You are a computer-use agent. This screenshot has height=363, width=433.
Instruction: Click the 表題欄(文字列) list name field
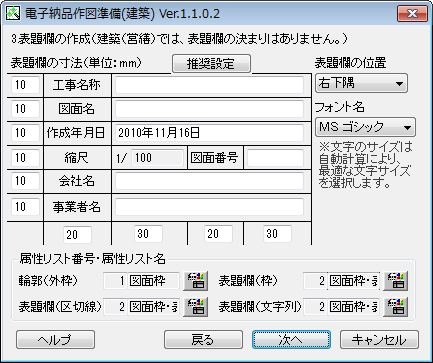353,307
